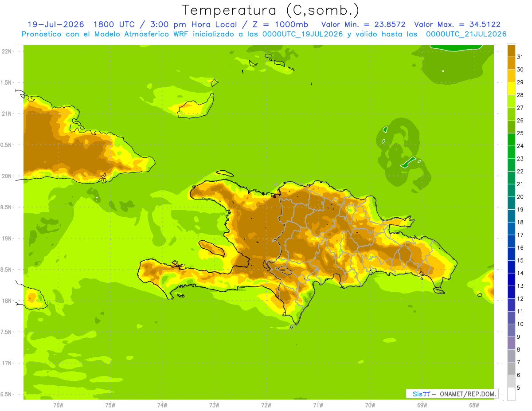The width and height of the screenshot is (532, 411).
Task: Click the '70W' longitude label
Action: 370,405
